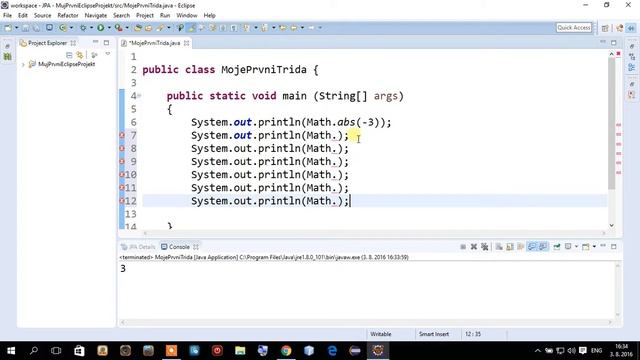This screenshot has width=640, height=360.
Task: Click Display Selected Console icon
Action: click(567, 247)
